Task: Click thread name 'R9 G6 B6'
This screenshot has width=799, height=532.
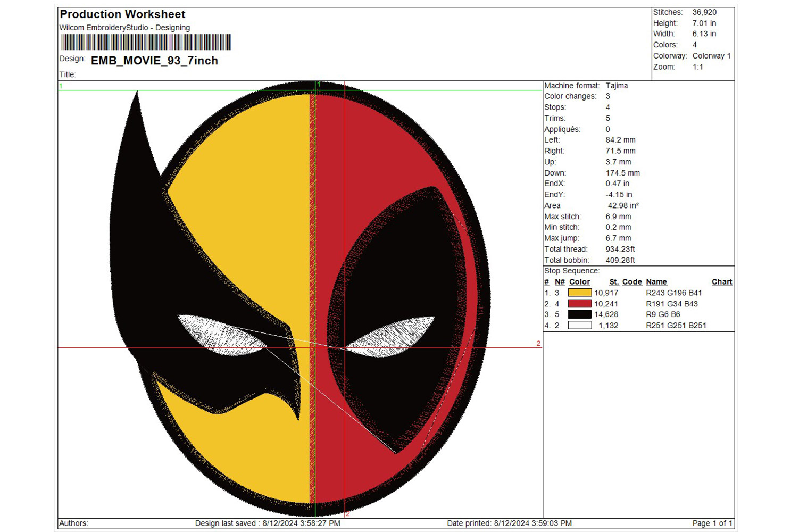Action: coord(663,314)
